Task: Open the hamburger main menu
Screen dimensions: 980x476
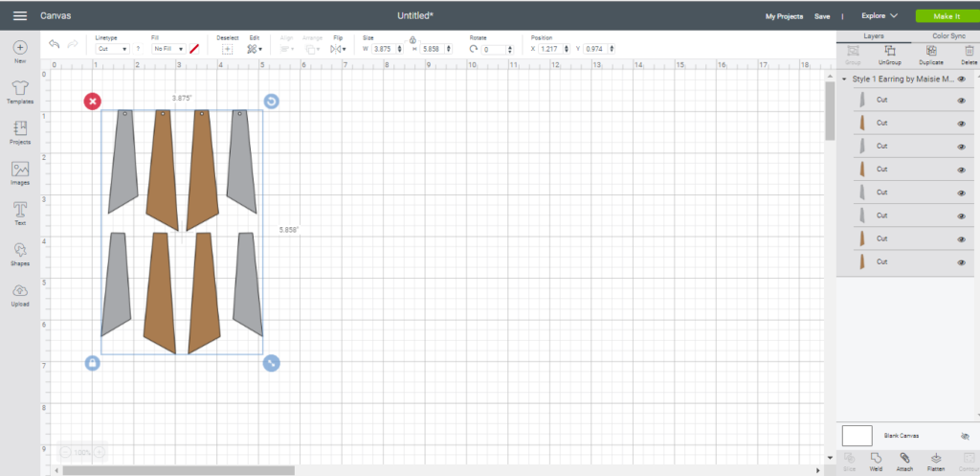Action: [19, 16]
